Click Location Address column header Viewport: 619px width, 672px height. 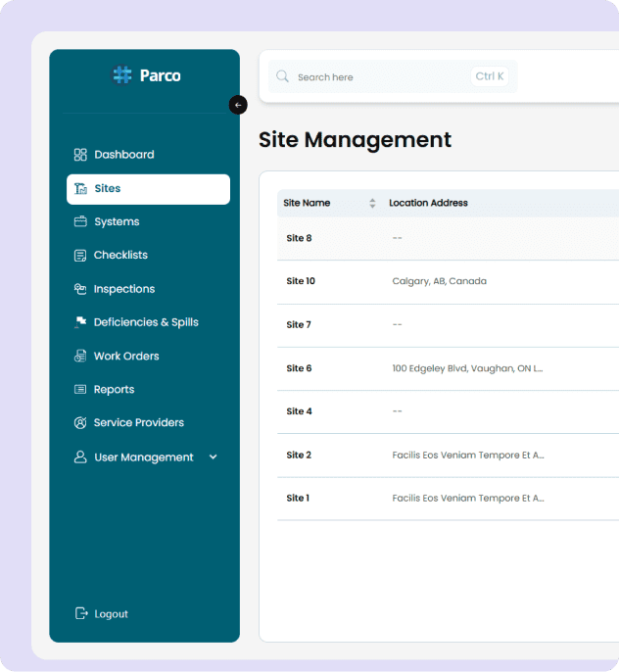pos(428,203)
